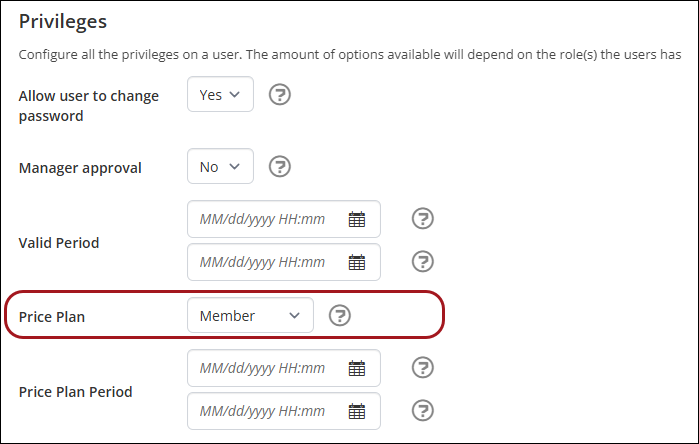The image size is (699, 444).
Task: Expand the Manager approval No dropdown
Action: pos(220,166)
